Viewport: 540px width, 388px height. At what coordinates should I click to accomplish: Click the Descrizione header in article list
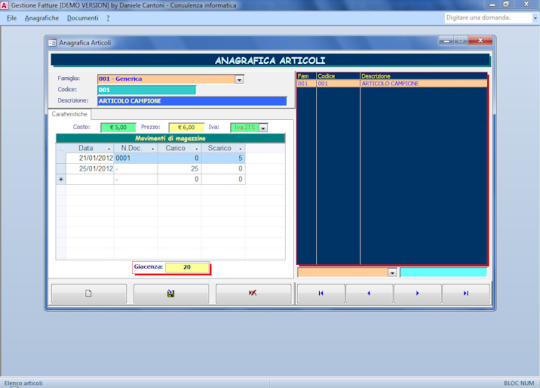click(424, 76)
